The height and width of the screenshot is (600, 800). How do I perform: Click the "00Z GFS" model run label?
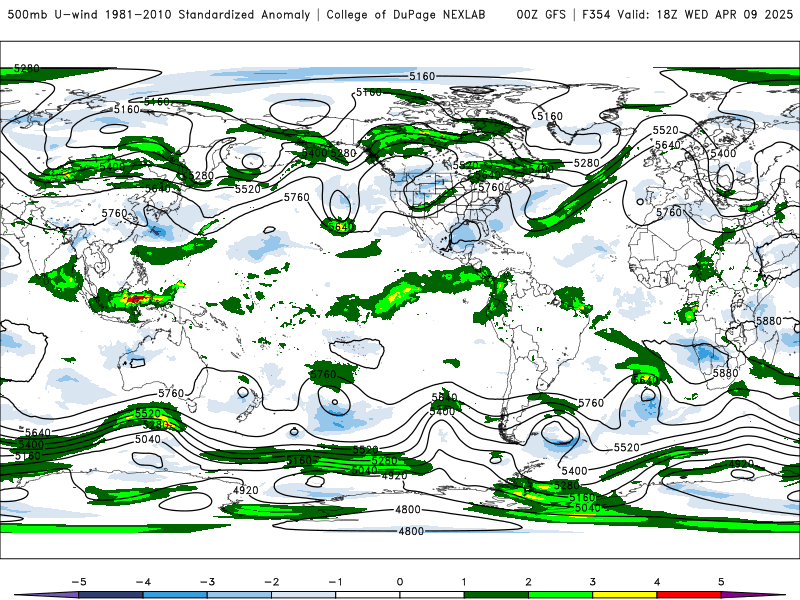pos(541,15)
